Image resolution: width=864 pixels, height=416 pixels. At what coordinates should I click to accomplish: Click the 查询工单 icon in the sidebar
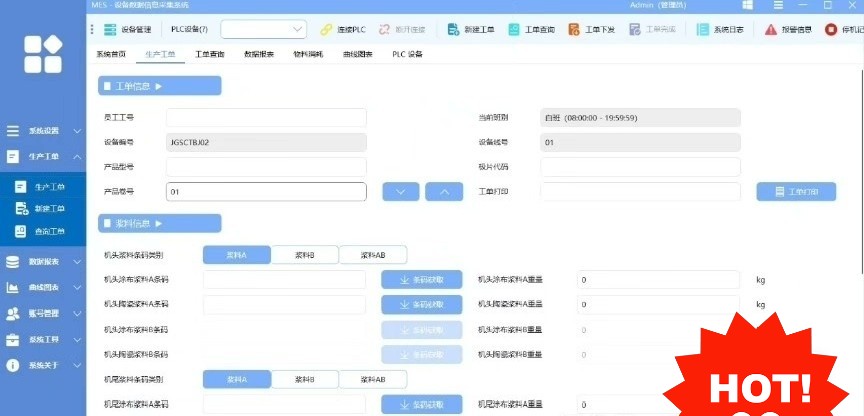point(20,231)
